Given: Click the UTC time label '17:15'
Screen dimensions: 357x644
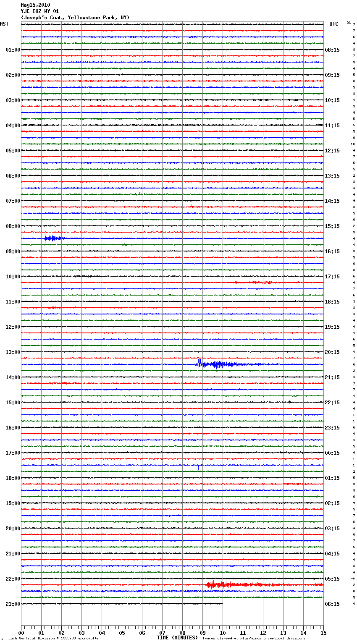Looking at the screenshot, I should coord(332,277).
